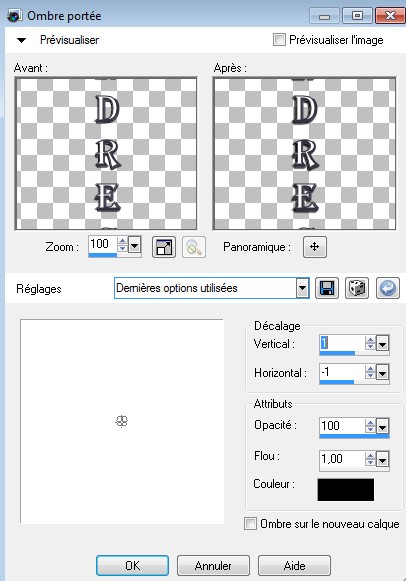The width and height of the screenshot is (406, 581).
Task: Click inside the Horizontal offset field
Action: click(x=342, y=372)
